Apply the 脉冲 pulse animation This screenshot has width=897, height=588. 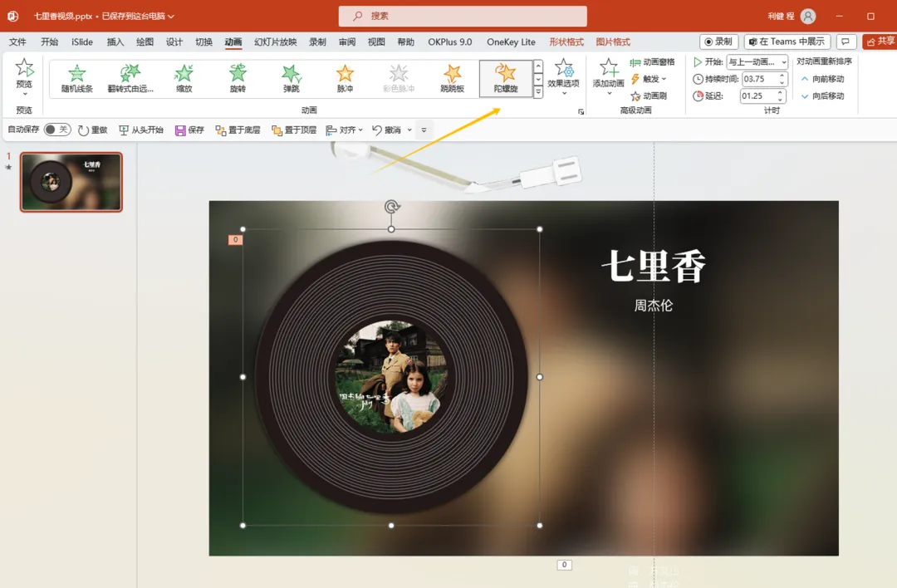(x=345, y=78)
